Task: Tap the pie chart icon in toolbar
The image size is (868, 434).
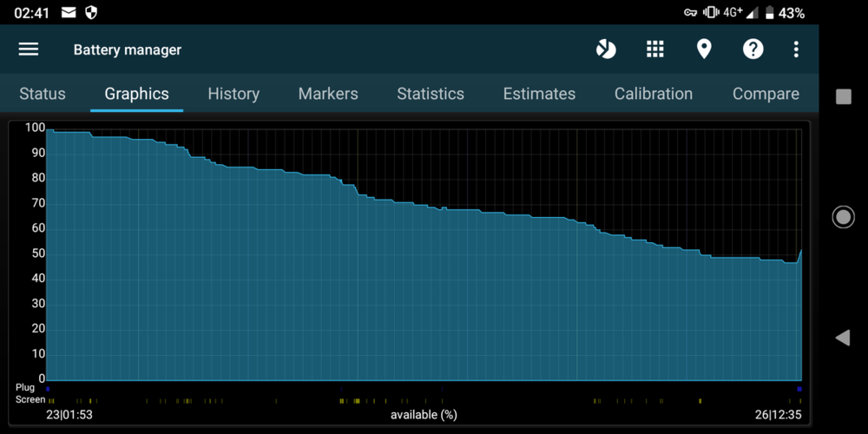Action: click(x=606, y=49)
